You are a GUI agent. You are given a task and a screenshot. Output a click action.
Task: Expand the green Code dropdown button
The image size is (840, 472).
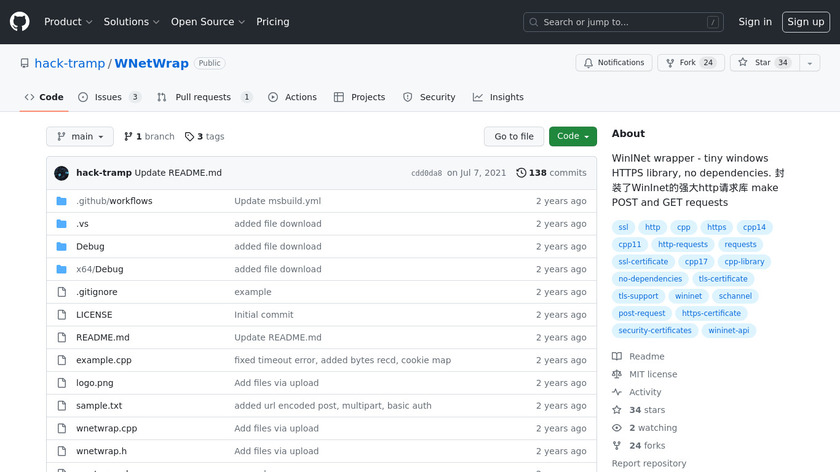[572, 137]
